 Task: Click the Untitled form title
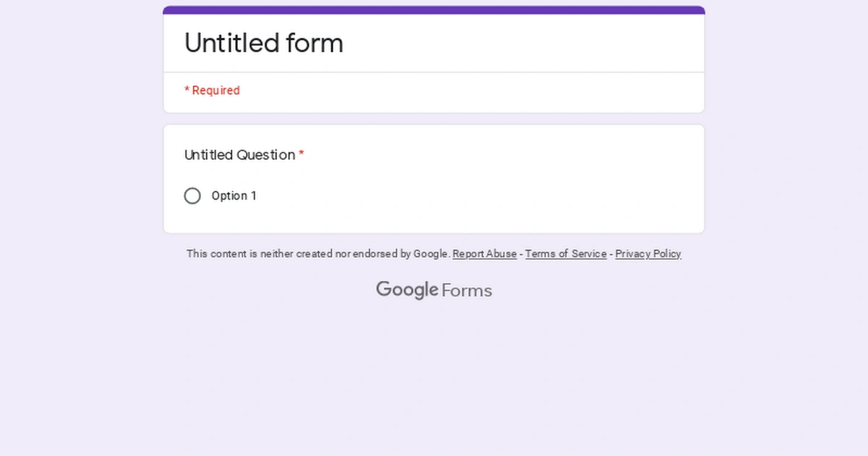click(x=263, y=43)
